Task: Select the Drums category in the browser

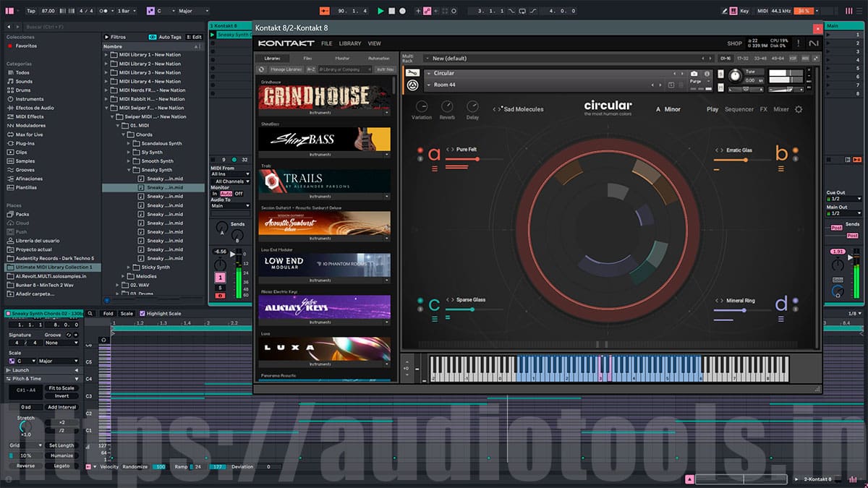Action: coord(23,90)
